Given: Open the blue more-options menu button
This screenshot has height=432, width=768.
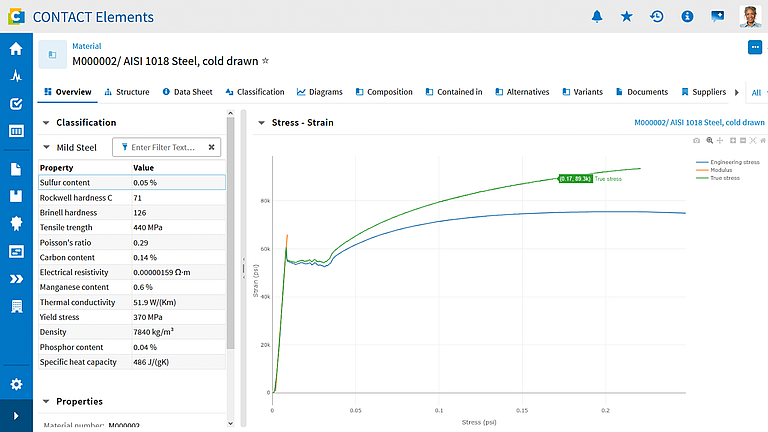Looking at the screenshot, I should 755,48.
